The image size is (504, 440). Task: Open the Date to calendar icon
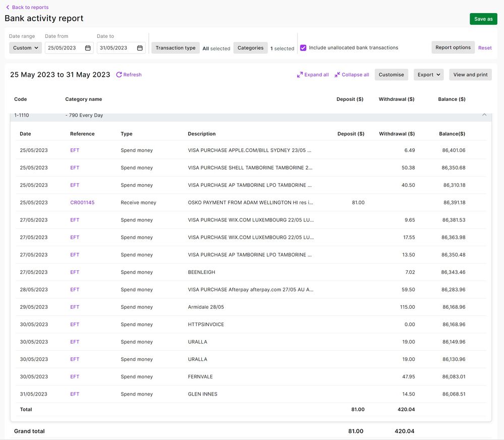[x=140, y=48]
